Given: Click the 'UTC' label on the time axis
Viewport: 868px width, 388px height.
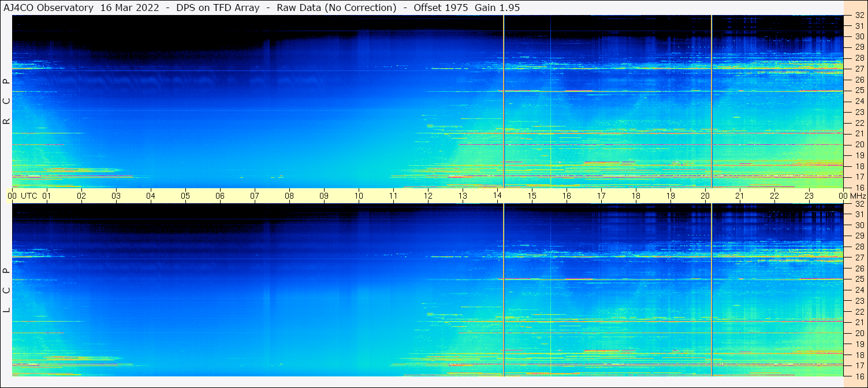Looking at the screenshot, I should pyautogui.click(x=29, y=196).
